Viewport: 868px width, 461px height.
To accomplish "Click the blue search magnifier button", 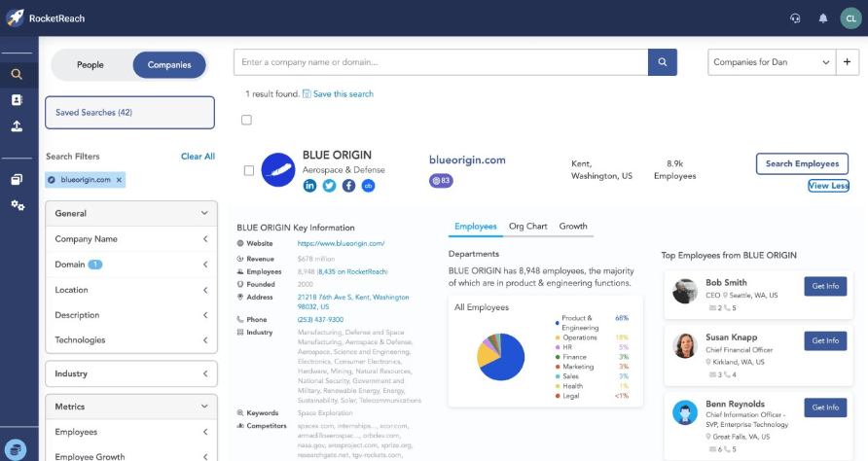I will [x=662, y=62].
